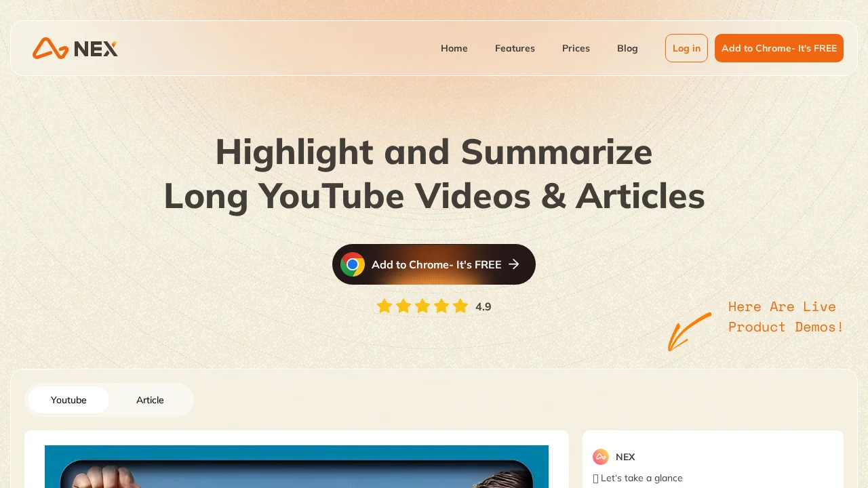Screen dimensions: 868x488
Task: Open the Features nav link
Action: (515, 48)
